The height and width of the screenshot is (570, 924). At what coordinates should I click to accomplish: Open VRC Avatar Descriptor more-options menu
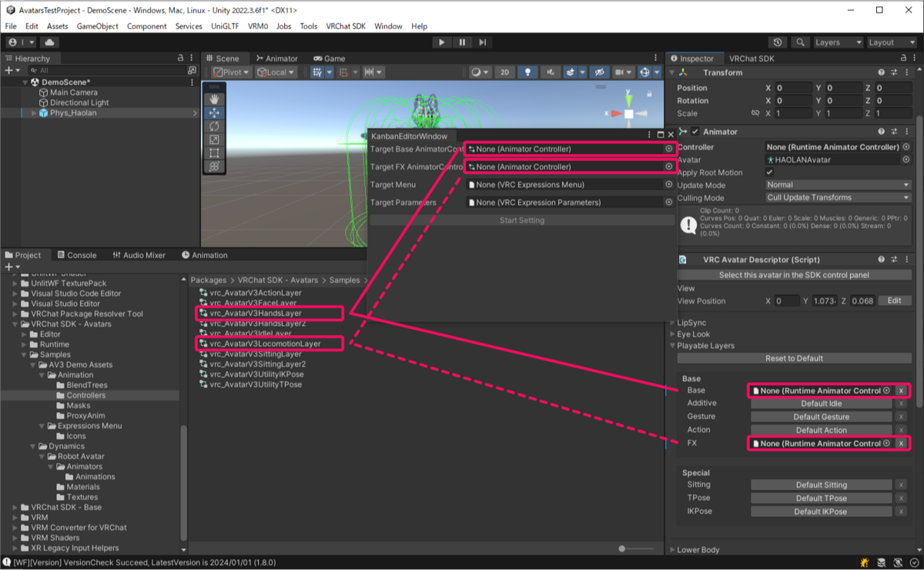tap(907, 260)
